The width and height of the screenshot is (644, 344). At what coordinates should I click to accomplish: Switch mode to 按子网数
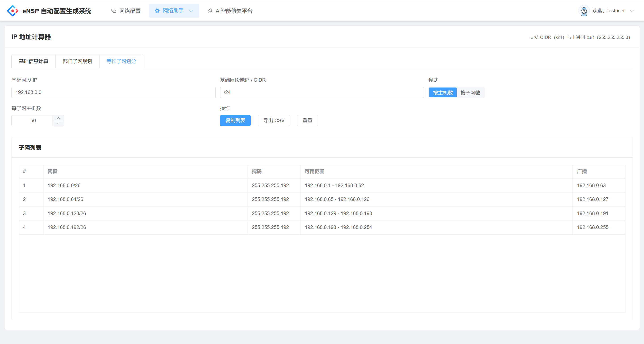pos(470,93)
